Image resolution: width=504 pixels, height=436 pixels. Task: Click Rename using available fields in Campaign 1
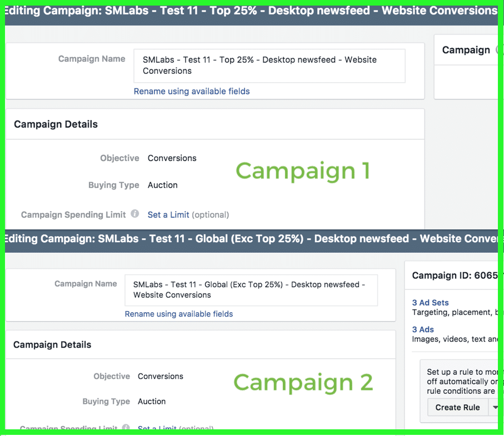[x=192, y=91]
